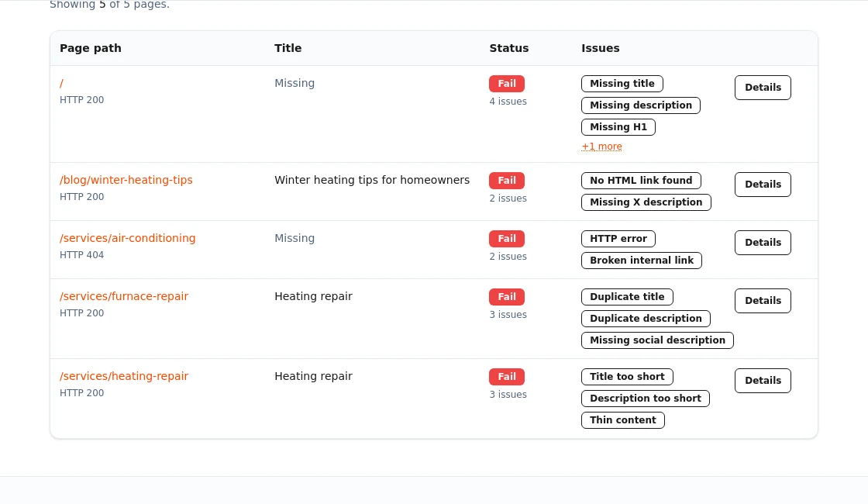868x504 pixels.
Task: Click the 'Issues' column header
Action: (x=600, y=48)
